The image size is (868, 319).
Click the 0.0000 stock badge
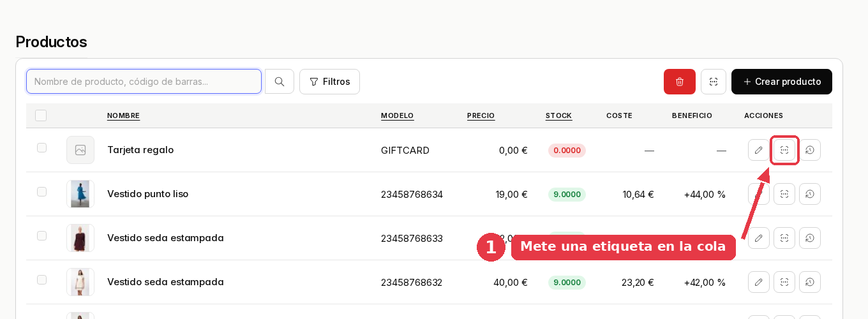(567, 151)
